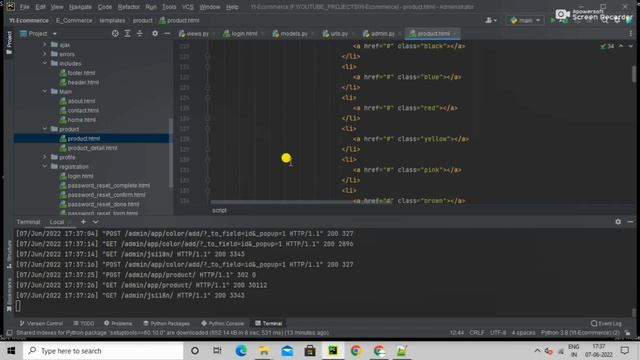Image resolution: width=640 pixels, height=360 pixels.
Task: Expand the profile folder
Action: [x=45, y=157]
